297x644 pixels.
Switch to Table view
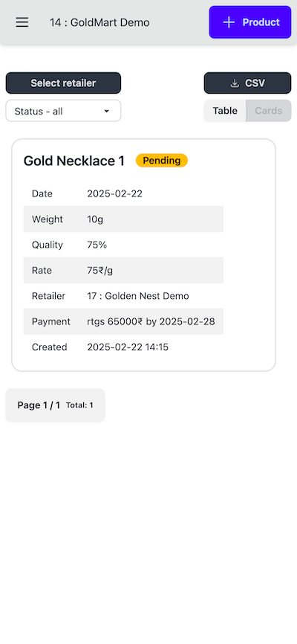(x=225, y=111)
